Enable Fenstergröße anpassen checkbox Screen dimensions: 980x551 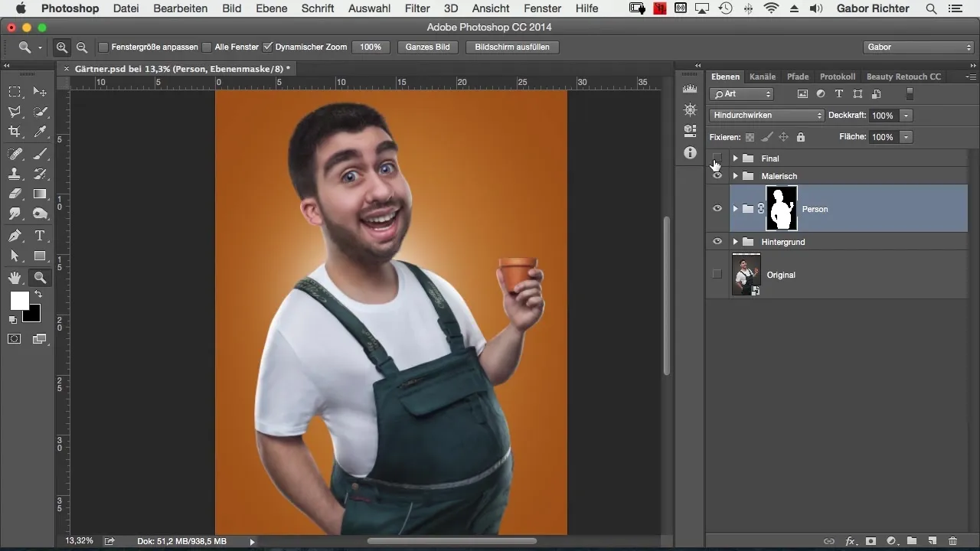(x=103, y=47)
